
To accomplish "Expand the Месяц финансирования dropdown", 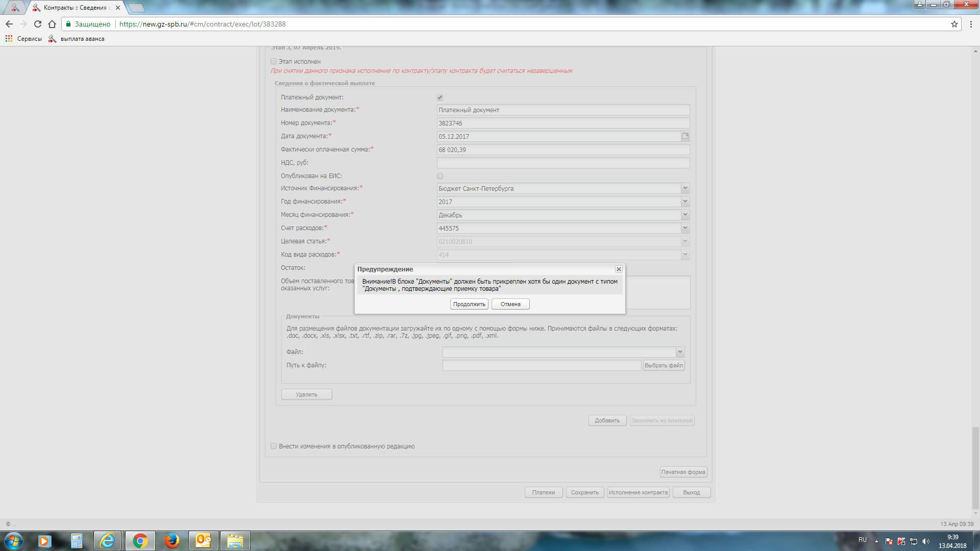I will tap(685, 215).
